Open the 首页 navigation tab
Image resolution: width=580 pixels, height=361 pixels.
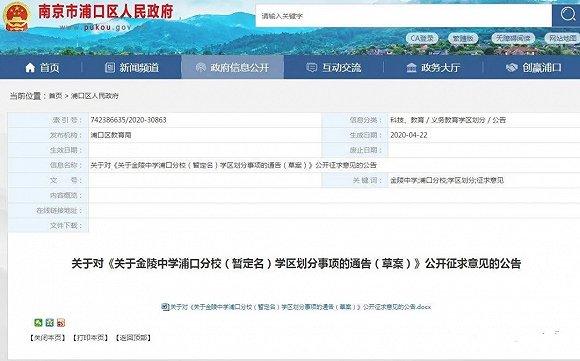tap(42, 67)
